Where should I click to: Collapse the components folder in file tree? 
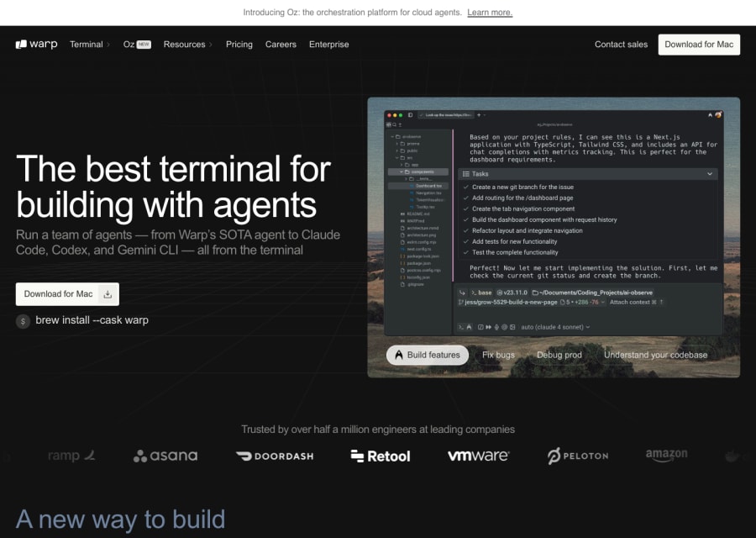(x=402, y=171)
